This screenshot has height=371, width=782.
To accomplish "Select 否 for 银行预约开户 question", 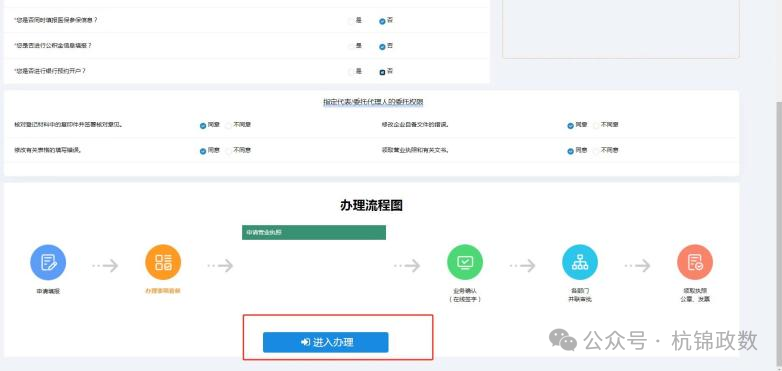I will point(382,72).
